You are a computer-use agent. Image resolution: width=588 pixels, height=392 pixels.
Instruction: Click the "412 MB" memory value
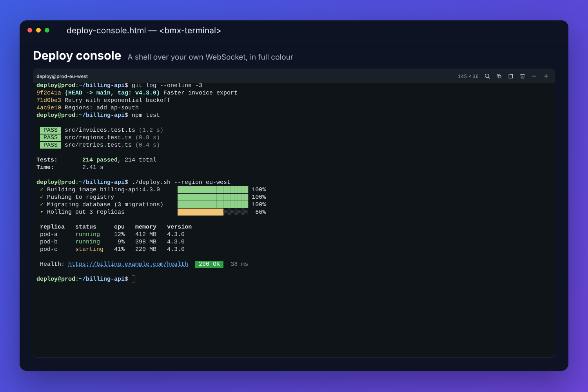(146, 234)
